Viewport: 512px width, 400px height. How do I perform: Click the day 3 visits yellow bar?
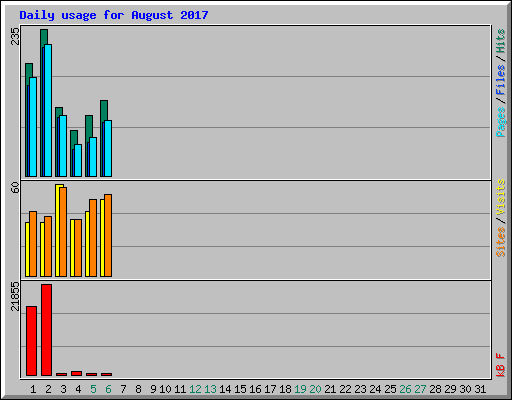coord(57,231)
